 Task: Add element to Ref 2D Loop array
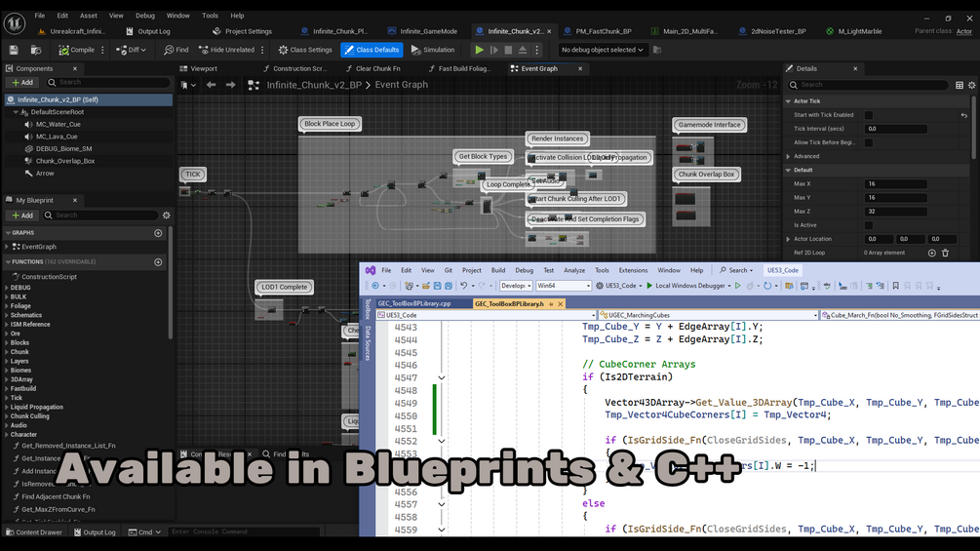[x=932, y=253]
